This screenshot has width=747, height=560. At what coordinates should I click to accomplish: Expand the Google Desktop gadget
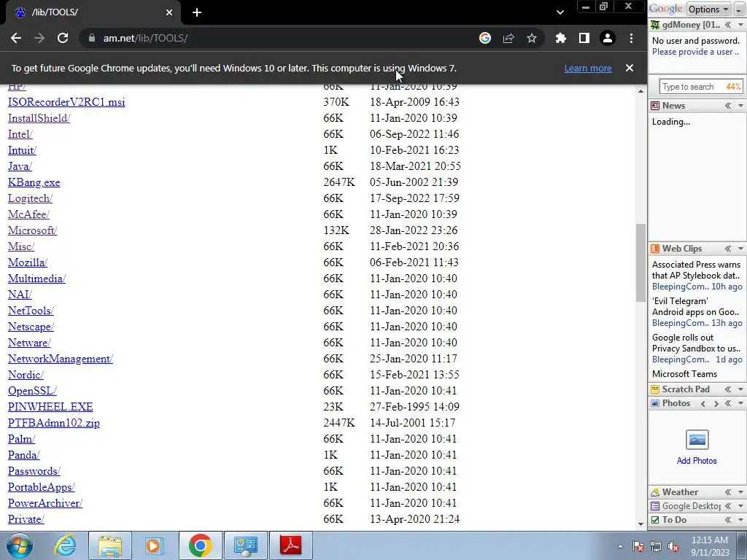click(728, 506)
